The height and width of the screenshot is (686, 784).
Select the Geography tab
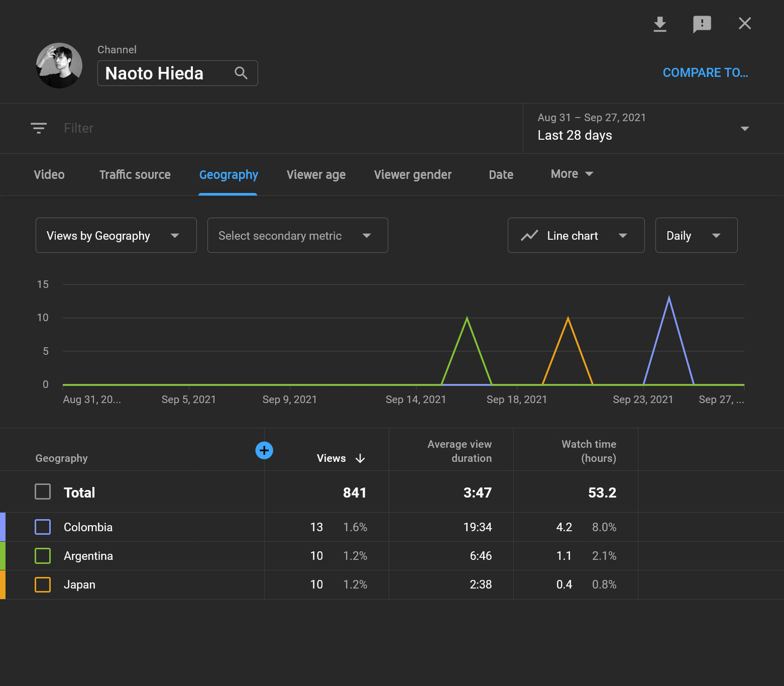tap(229, 175)
